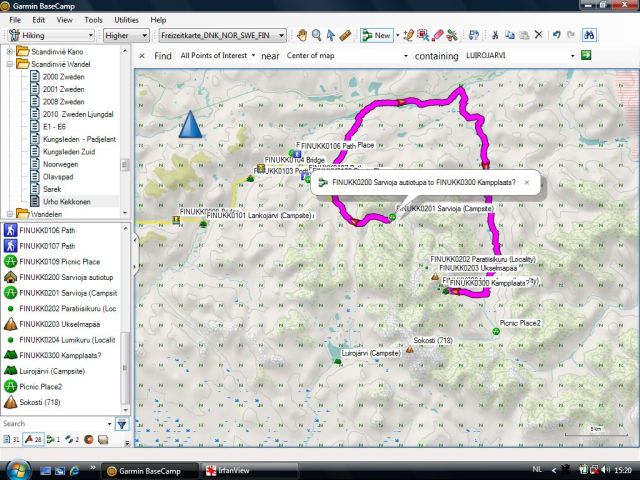Open the Tools menu

tap(93, 19)
